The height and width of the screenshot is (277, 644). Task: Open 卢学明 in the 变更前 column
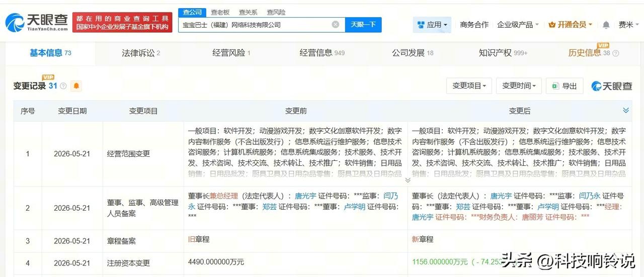pyautogui.click(x=354, y=207)
